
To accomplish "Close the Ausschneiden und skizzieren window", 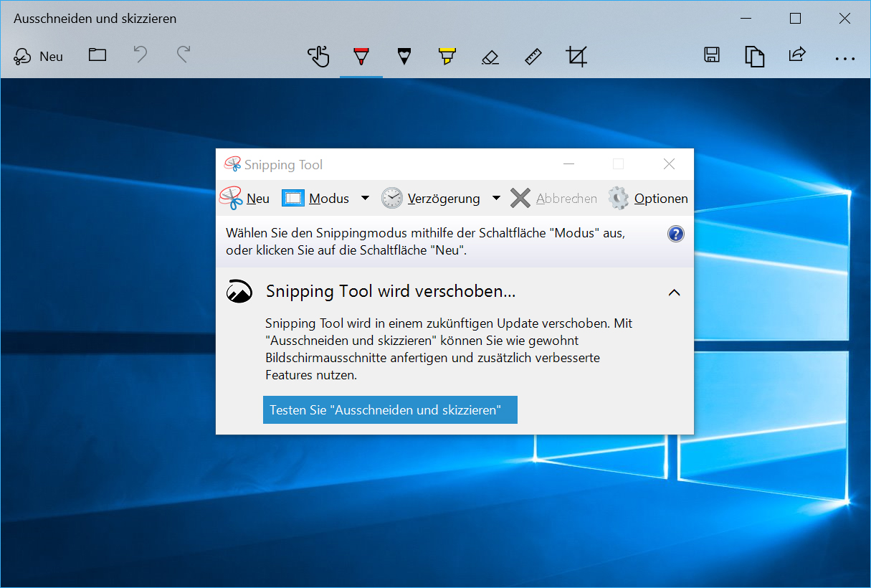I will (844, 19).
